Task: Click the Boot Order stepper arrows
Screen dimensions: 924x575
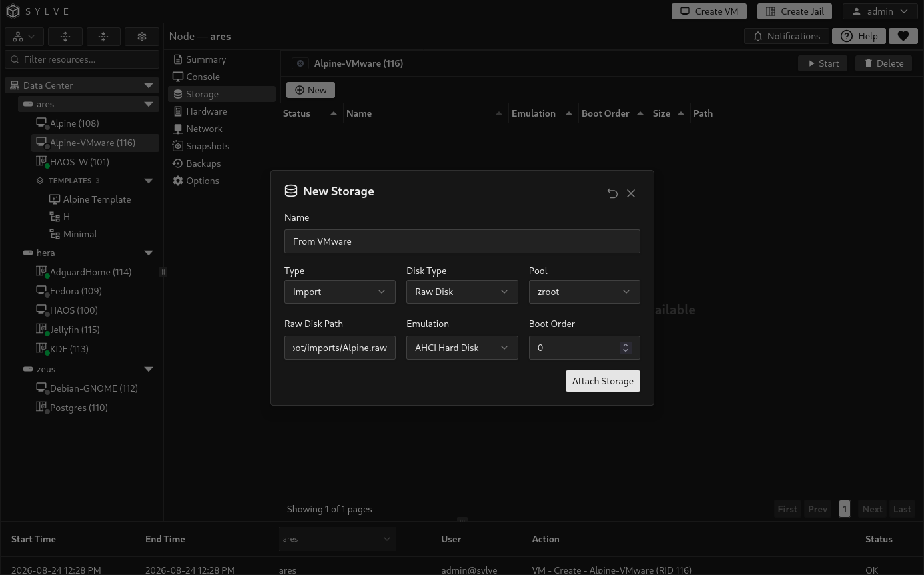Action: tap(625, 348)
